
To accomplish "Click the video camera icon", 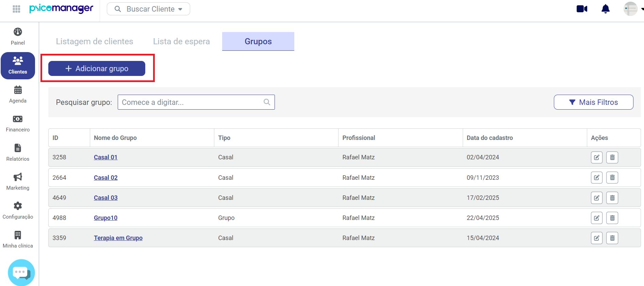I will point(582,9).
